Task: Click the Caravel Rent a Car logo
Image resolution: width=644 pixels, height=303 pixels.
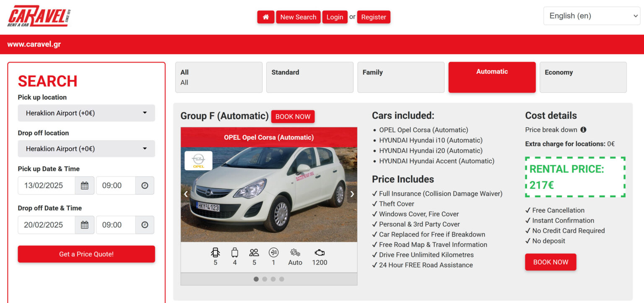Action: pos(39,16)
